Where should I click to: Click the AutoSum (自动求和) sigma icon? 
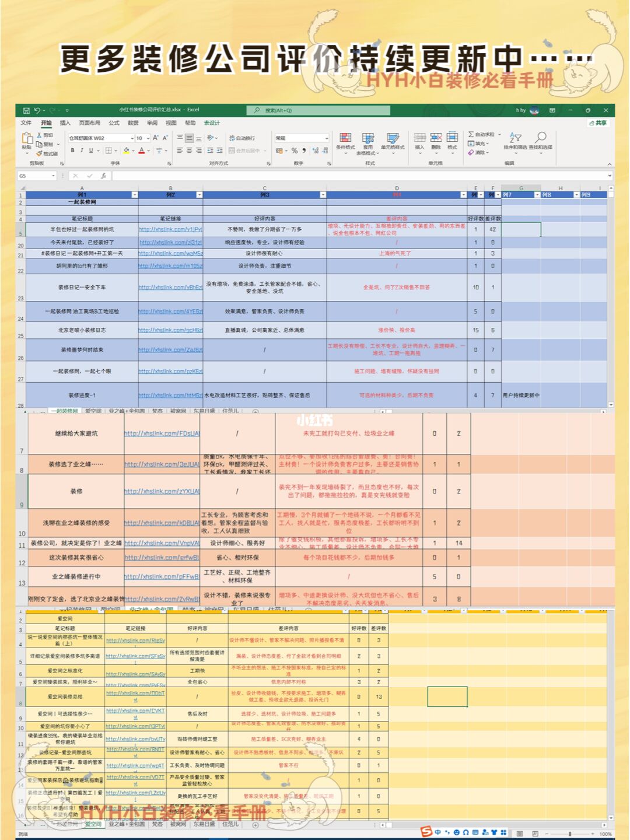pyautogui.click(x=471, y=135)
